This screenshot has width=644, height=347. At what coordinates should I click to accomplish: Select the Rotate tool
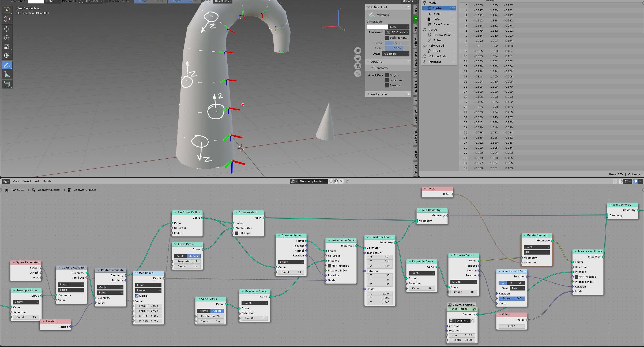point(7,38)
